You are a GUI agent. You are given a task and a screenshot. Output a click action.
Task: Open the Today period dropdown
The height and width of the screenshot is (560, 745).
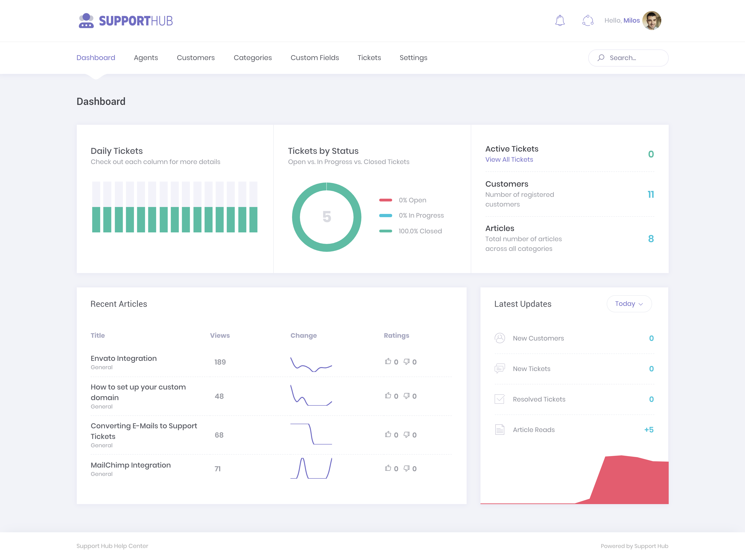tap(629, 304)
